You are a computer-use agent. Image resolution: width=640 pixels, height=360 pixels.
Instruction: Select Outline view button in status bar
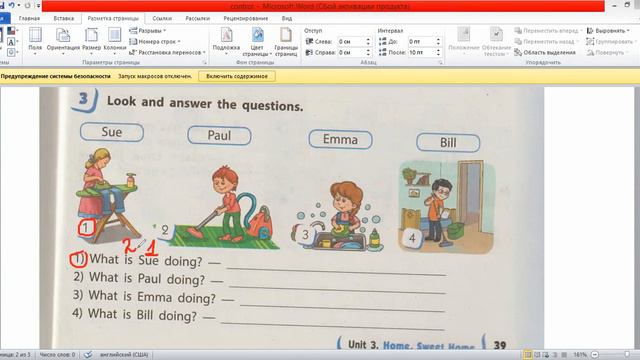(555, 355)
